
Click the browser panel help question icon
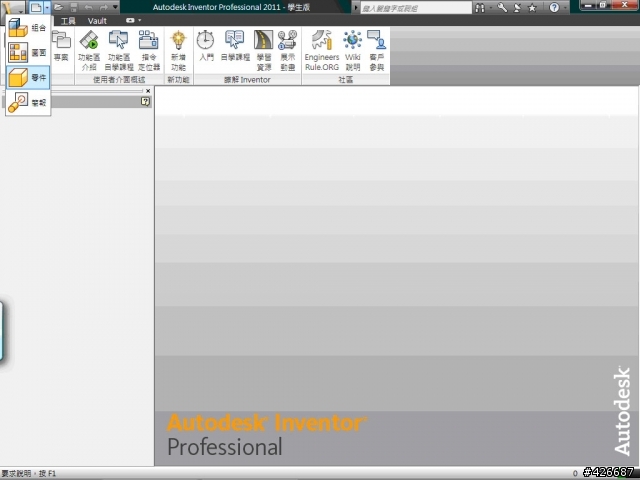click(x=145, y=101)
